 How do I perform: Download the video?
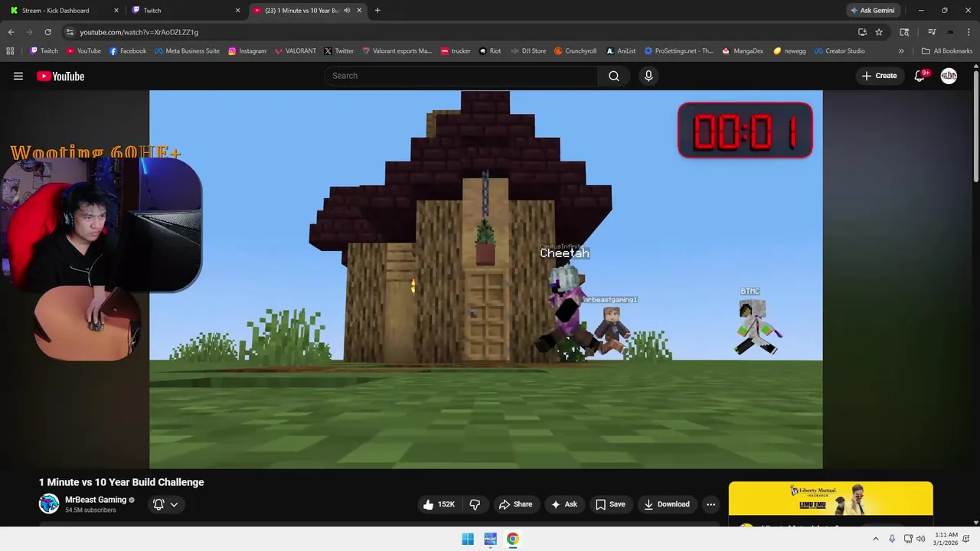[667, 504]
